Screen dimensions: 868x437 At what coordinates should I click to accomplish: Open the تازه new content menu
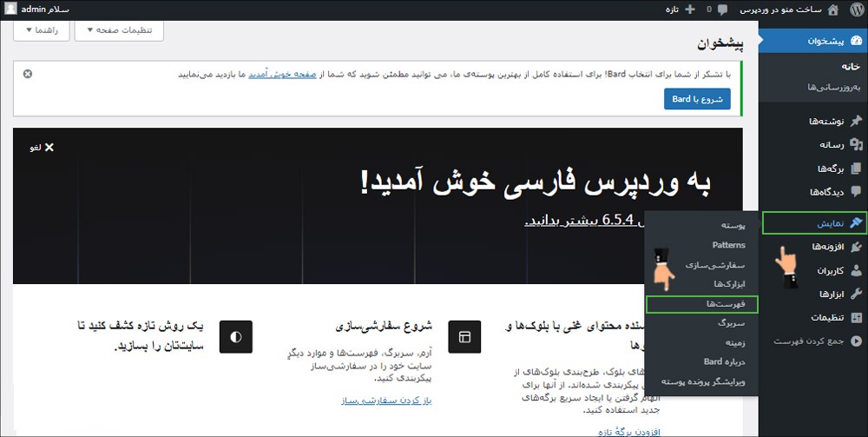click(x=680, y=10)
